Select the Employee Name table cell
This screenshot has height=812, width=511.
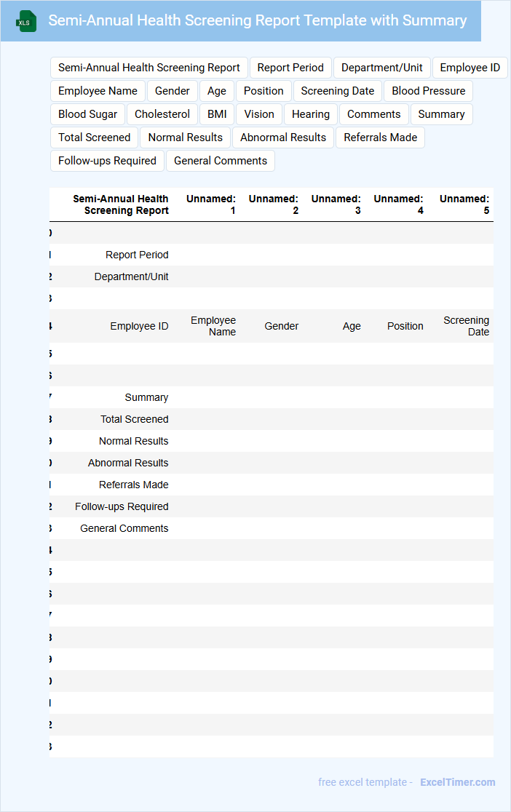(x=213, y=326)
